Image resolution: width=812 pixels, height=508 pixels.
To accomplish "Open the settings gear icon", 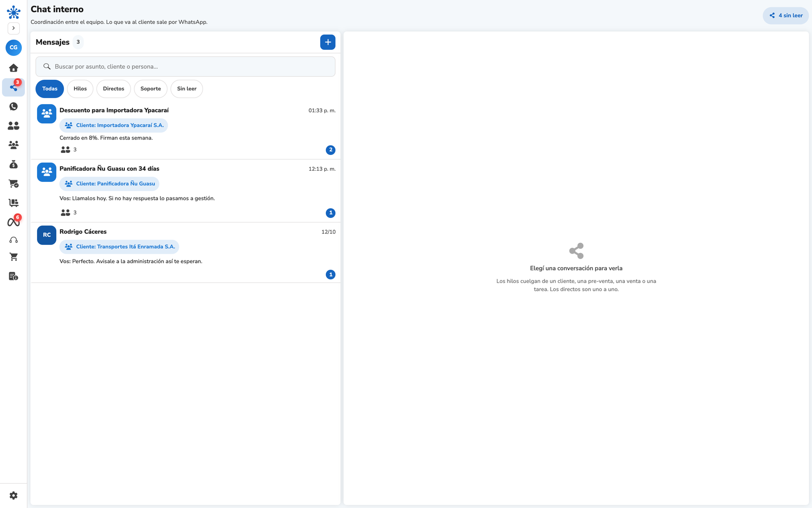I will tap(14, 495).
